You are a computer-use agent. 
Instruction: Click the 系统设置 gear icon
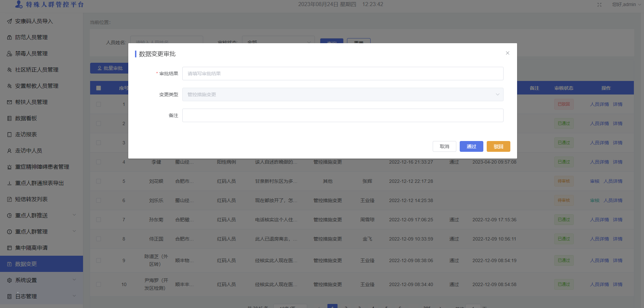[9, 280]
